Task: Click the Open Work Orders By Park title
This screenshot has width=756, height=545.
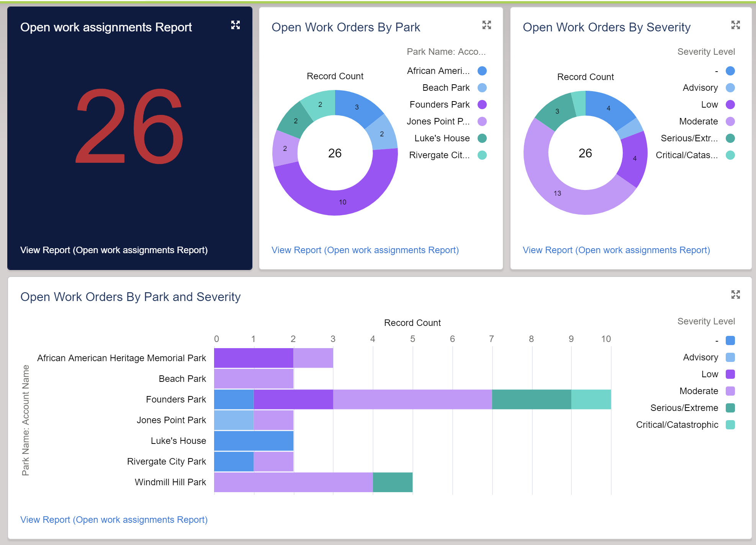Action: [346, 27]
